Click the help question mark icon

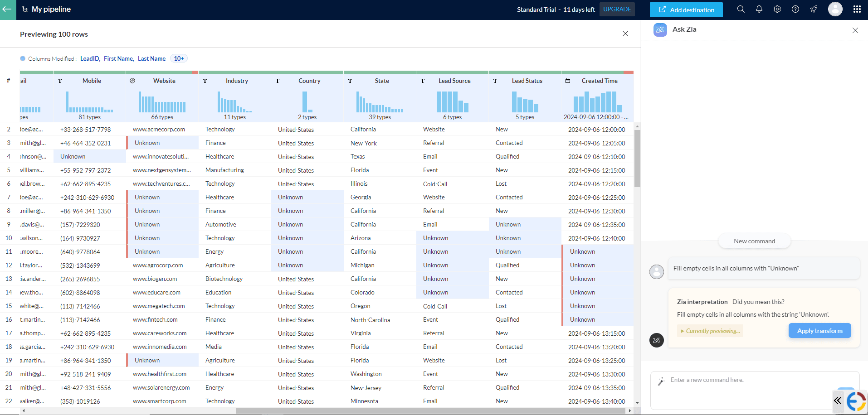(x=795, y=10)
